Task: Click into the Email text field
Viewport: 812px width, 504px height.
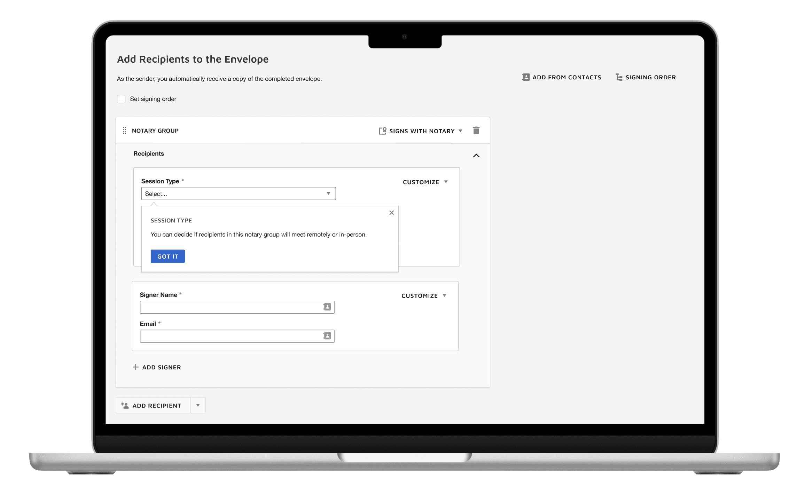Action: pos(230,336)
